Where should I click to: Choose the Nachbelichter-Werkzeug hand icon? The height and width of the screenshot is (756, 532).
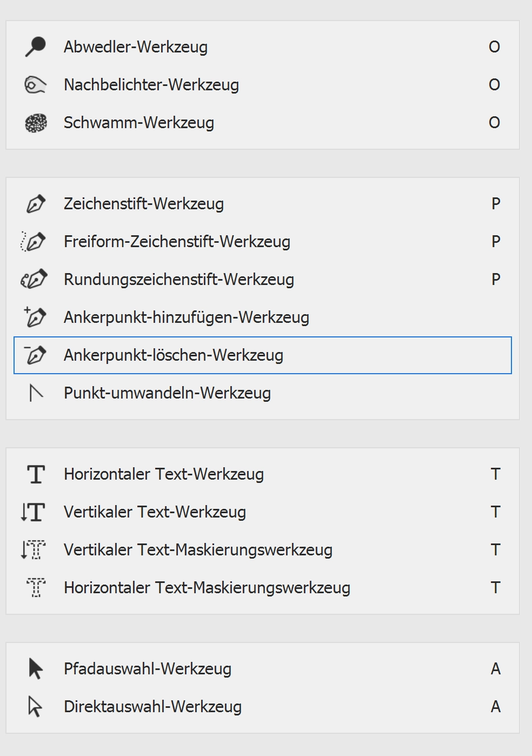[36, 85]
